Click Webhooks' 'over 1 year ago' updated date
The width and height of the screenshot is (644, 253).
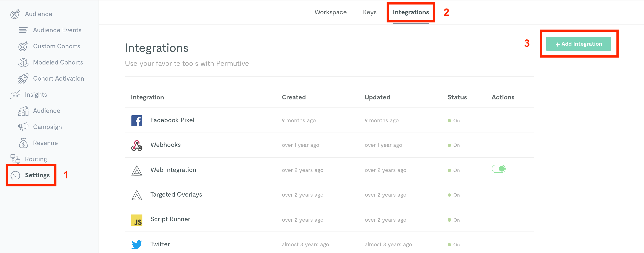click(x=383, y=146)
